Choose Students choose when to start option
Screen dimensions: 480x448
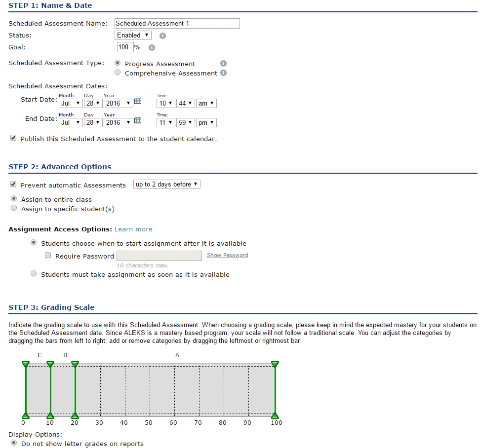(x=34, y=242)
